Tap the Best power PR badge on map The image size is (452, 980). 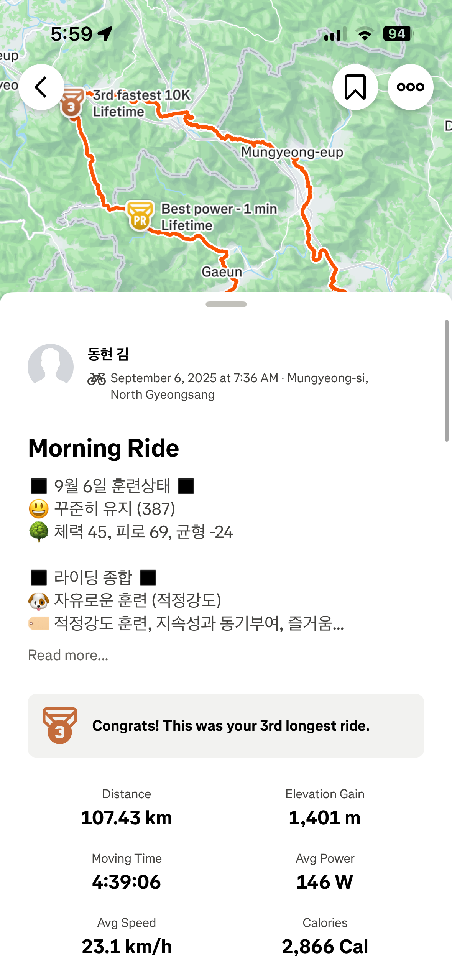click(x=140, y=217)
